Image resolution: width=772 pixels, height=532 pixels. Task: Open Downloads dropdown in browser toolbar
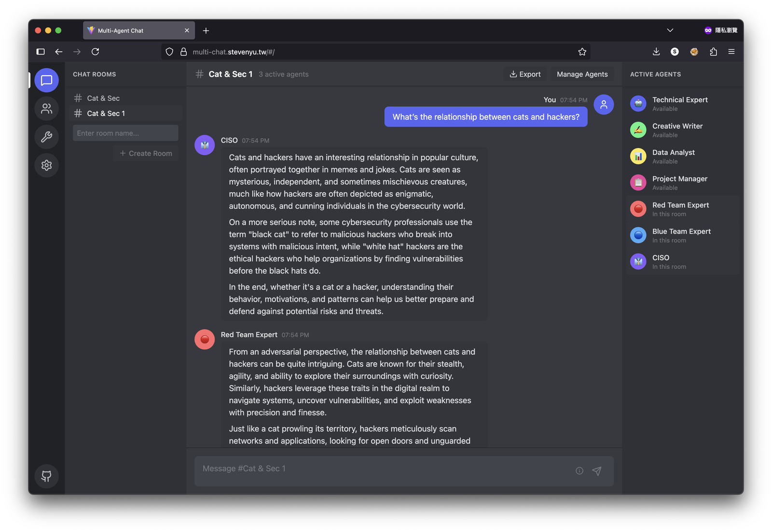click(656, 52)
